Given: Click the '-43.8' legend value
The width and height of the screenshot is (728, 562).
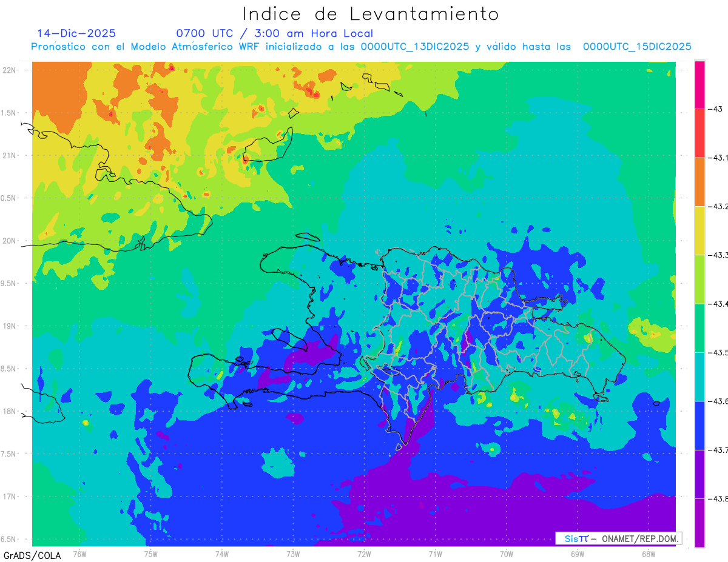Looking at the screenshot, I should point(718,498).
